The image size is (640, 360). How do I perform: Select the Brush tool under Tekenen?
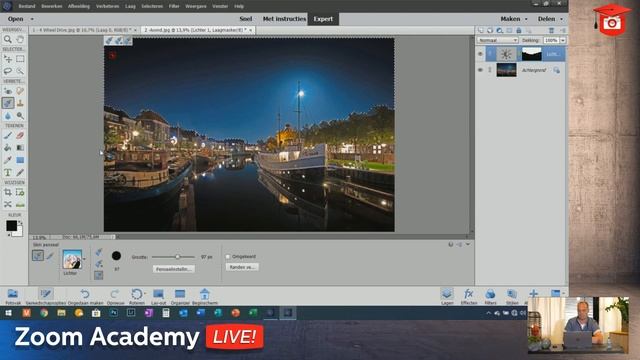click(x=8, y=136)
